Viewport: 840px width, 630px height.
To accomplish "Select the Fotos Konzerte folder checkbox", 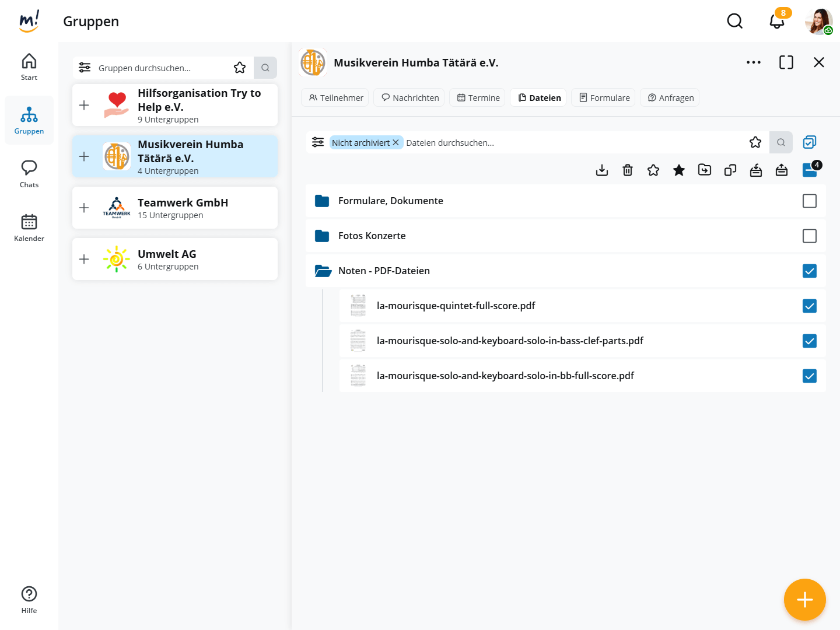I will tap(810, 236).
